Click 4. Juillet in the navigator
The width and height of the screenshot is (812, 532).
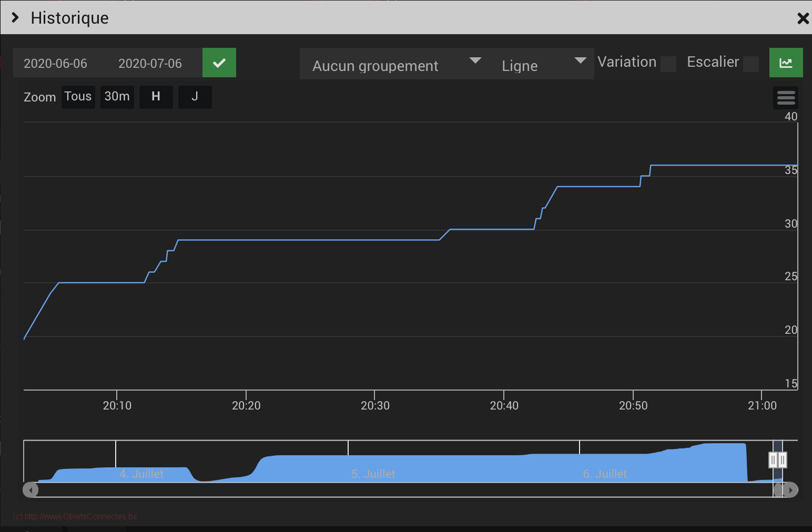141,474
